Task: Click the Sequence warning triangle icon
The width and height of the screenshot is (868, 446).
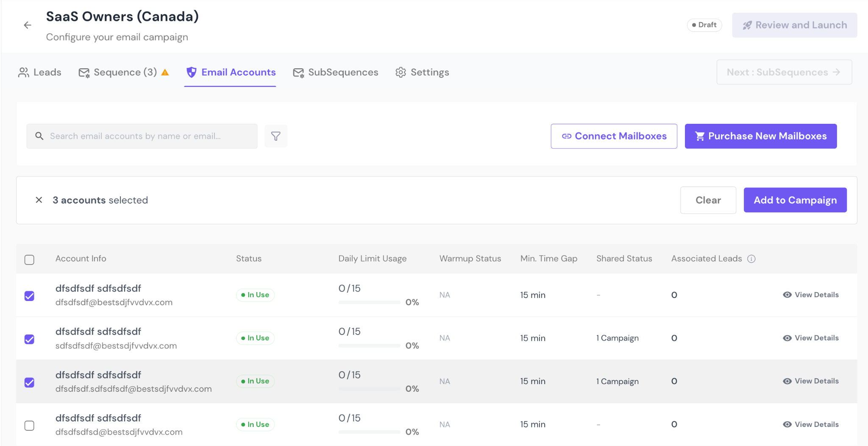Action: coord(165,72)
